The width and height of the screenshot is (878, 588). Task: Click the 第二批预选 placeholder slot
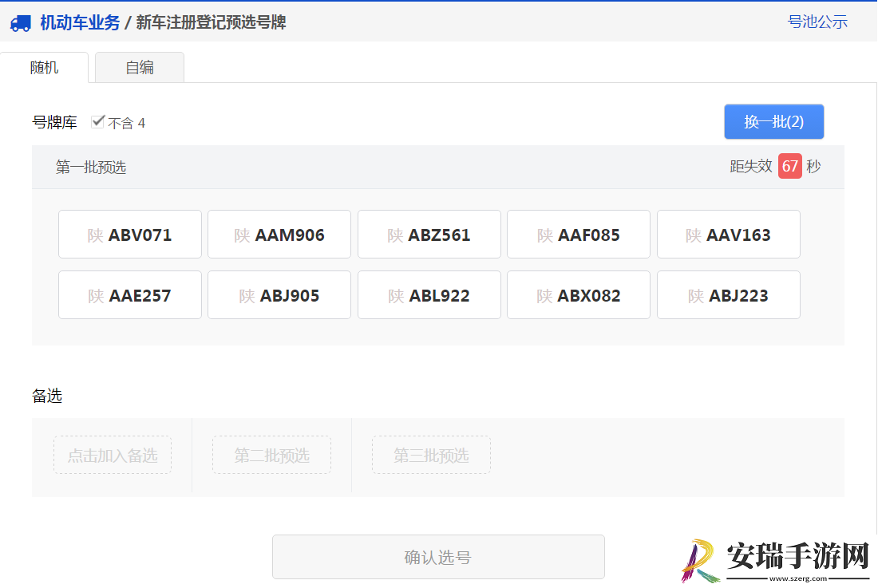tap(271, 456)
